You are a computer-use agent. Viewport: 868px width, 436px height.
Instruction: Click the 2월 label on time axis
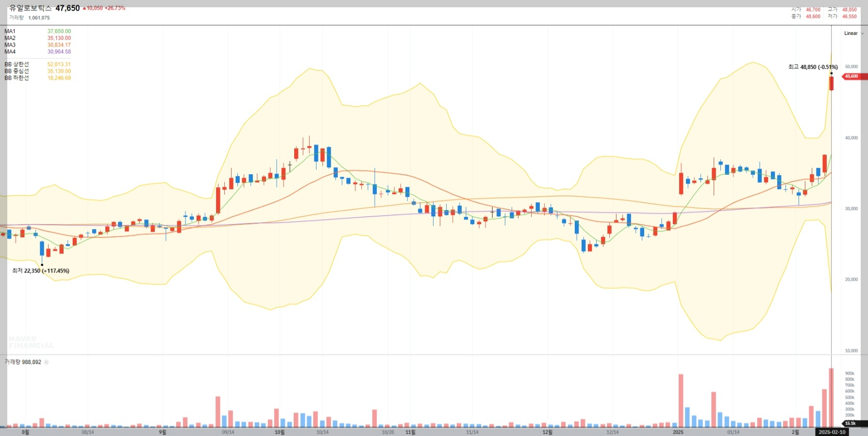(795, 432)
